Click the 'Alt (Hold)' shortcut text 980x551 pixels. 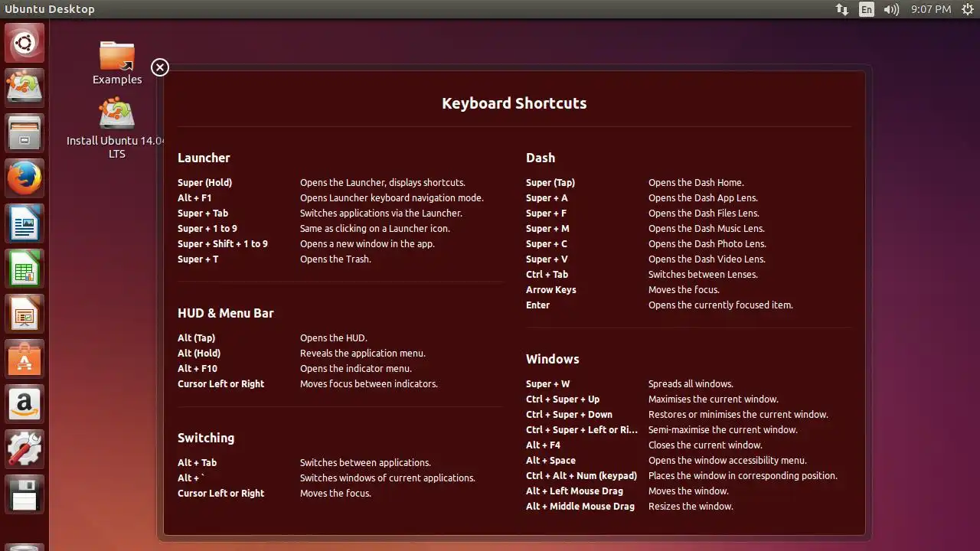pyautogui.click(x=199, y=354)
